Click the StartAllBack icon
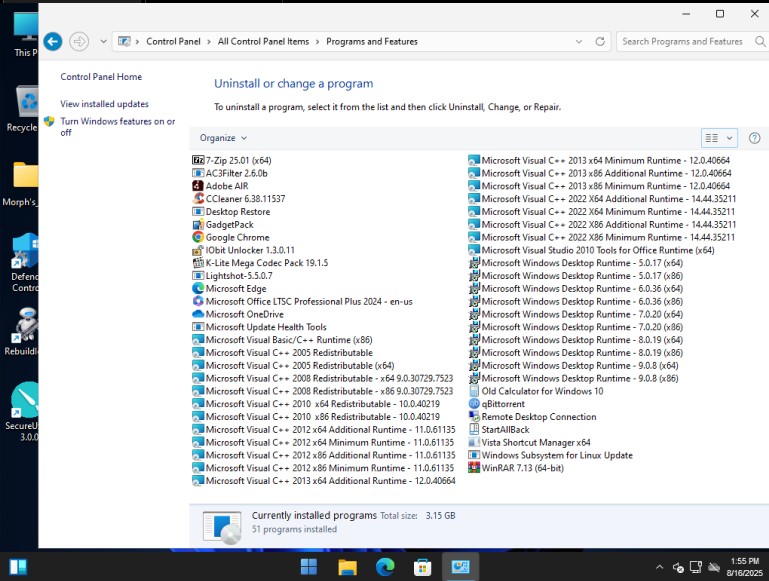Viewport: 769px width, 581px height. pyautogui.click(x=474, y=429)
